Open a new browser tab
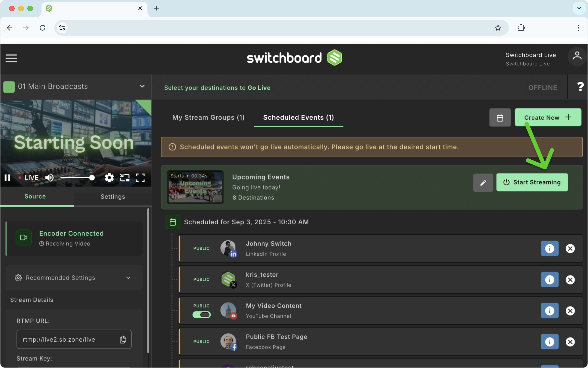588x368 pixels. pos(156,8)
